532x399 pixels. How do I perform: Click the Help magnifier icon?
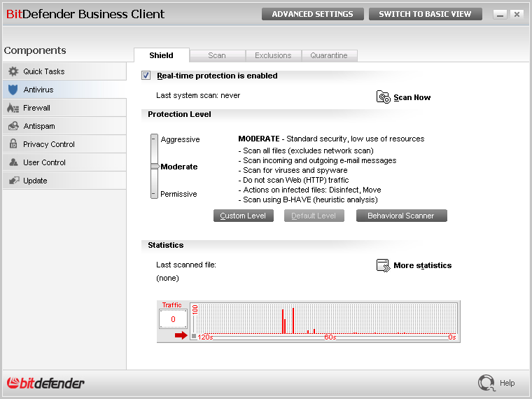486,383
